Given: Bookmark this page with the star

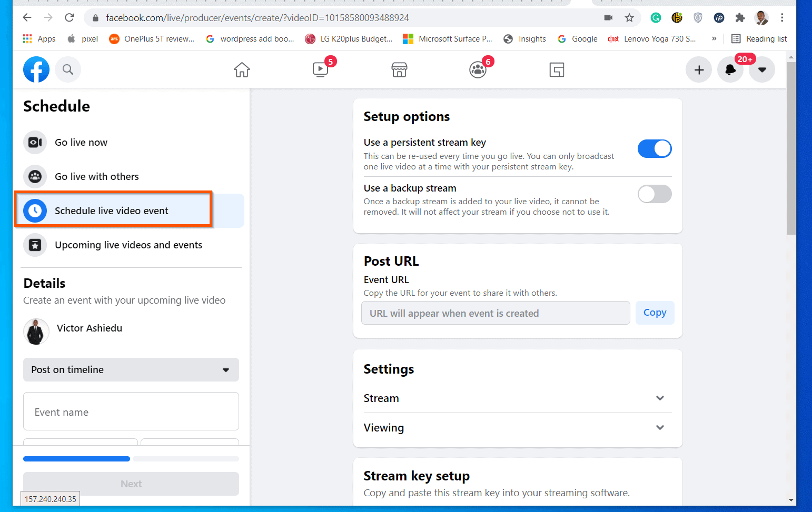Looking at the screenshot, I should pos(629,17).
